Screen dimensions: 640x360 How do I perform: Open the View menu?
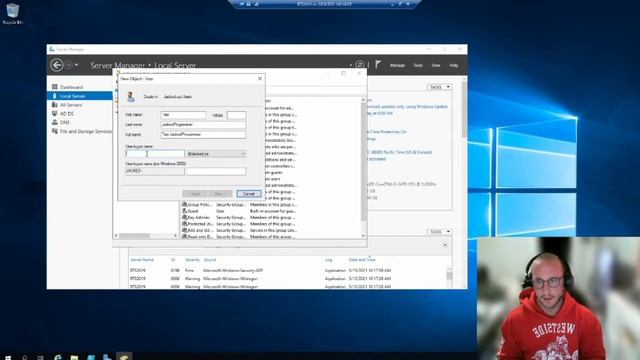(x=436, y=65)
